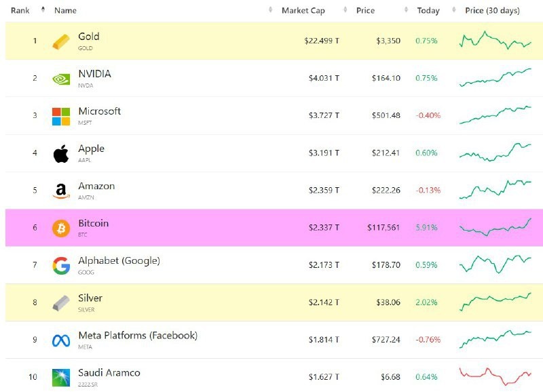This screenshot has width=543, height=392.
Task: Click the Google G logo icon
Action: 61,266
